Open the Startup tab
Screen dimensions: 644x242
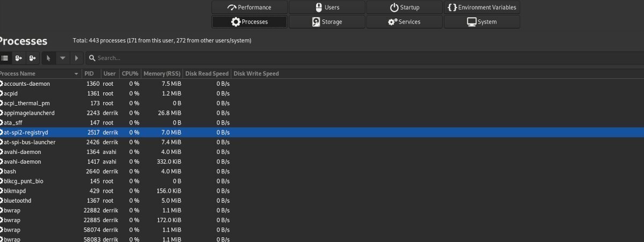pos(404,8)
